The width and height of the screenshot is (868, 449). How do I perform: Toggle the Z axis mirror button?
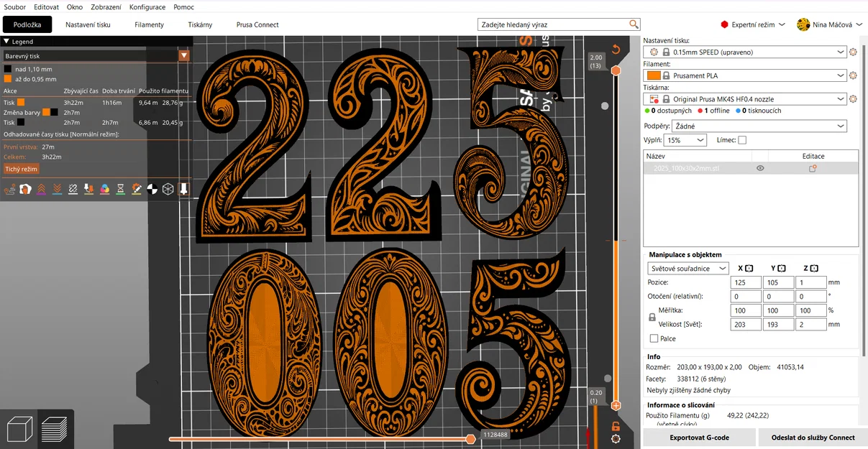point(814,269)
